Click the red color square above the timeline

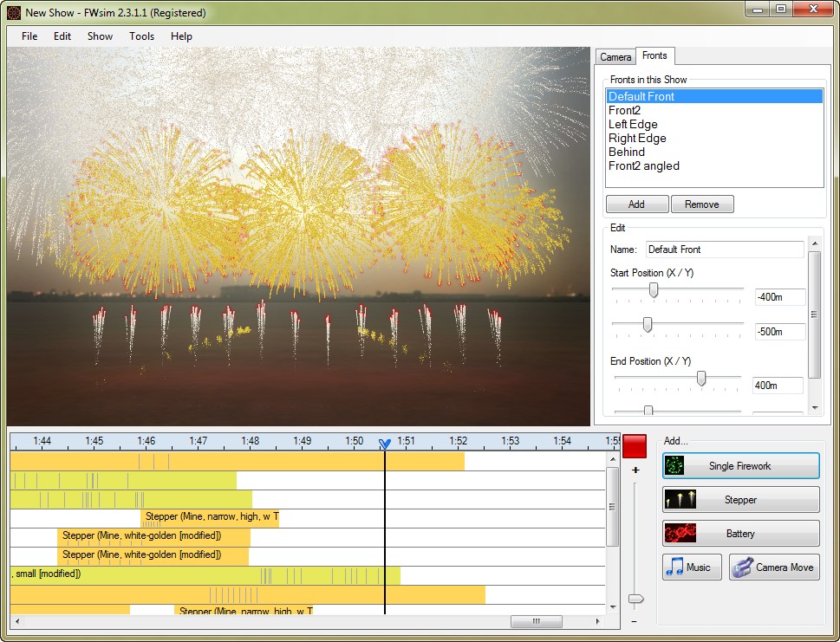[x=635, y=444]
